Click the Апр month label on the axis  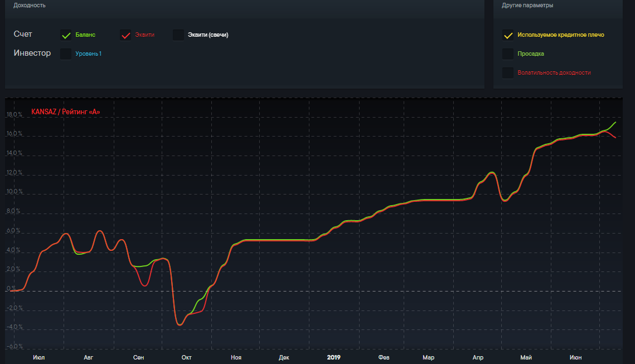click(478, 357)
